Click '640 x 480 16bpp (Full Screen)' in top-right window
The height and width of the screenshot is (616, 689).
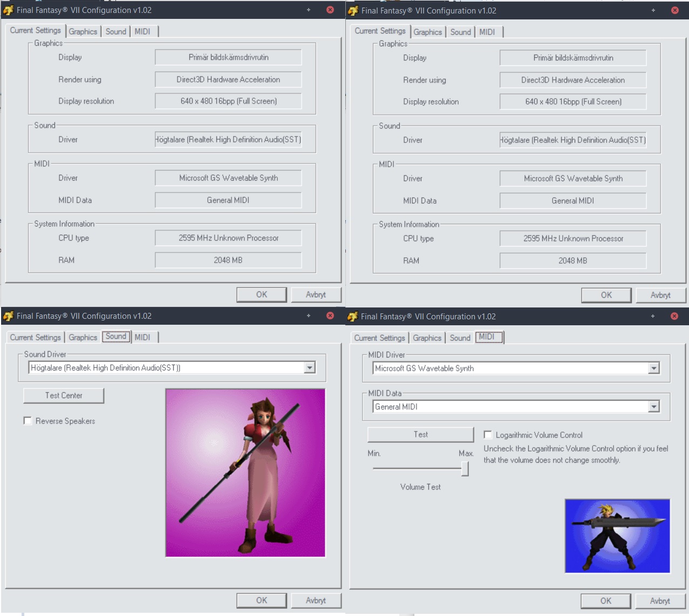pos(573,101)
